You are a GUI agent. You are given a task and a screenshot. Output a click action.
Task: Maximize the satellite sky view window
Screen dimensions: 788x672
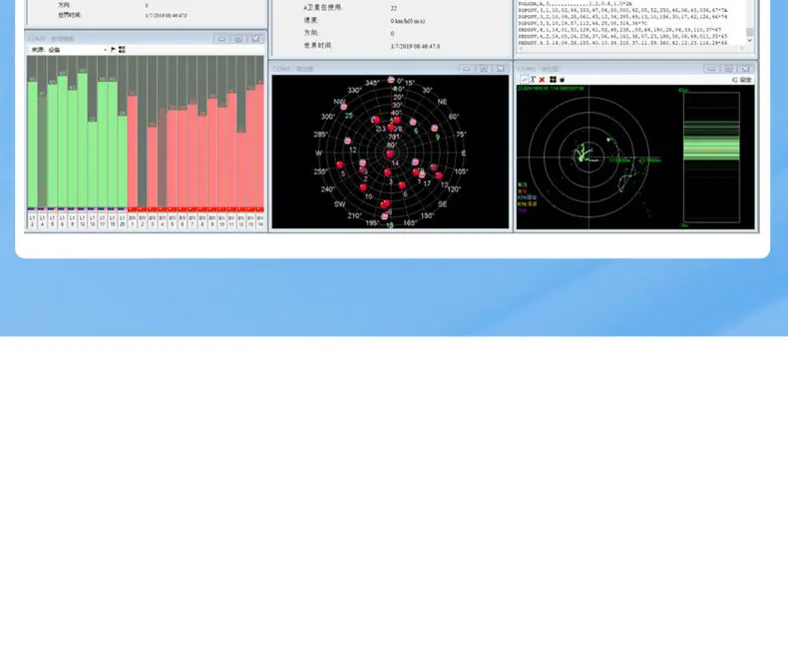[484, 69]
